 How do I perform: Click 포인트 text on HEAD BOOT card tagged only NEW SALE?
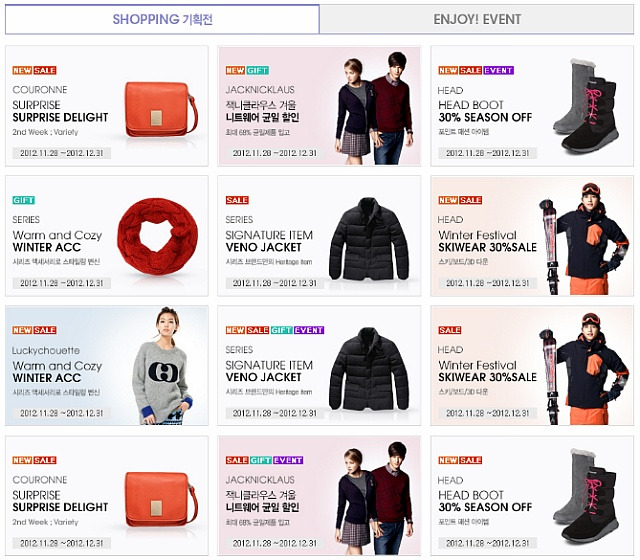(447, 522)
